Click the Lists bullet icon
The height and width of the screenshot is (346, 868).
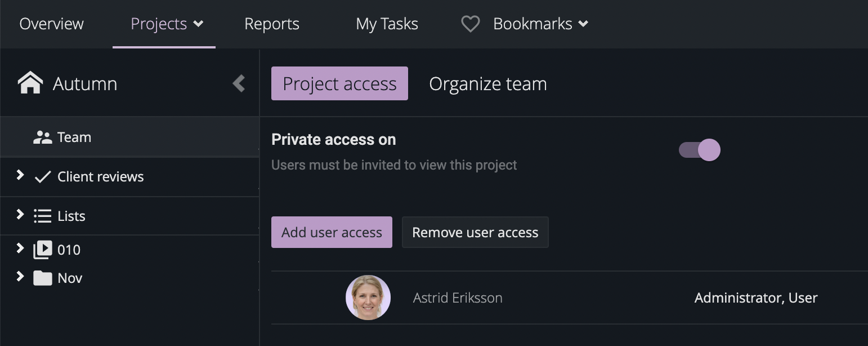(x=43, y=216)
